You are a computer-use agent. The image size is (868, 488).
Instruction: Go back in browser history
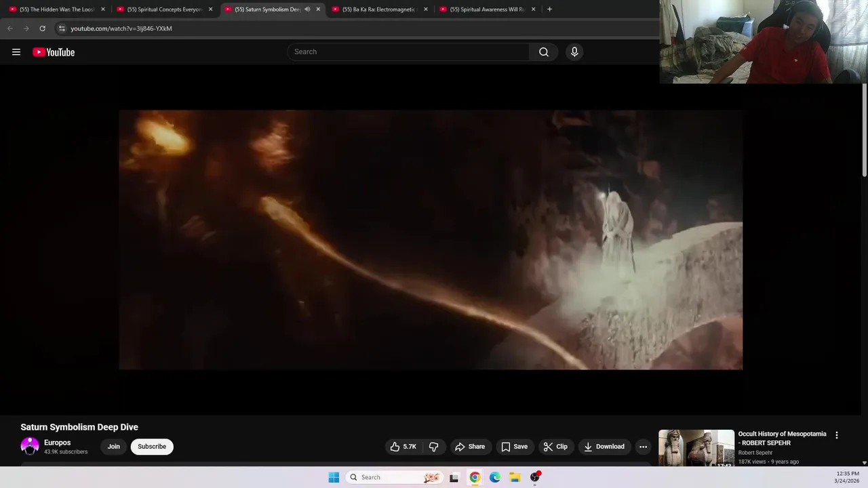(x=9, y=28)
